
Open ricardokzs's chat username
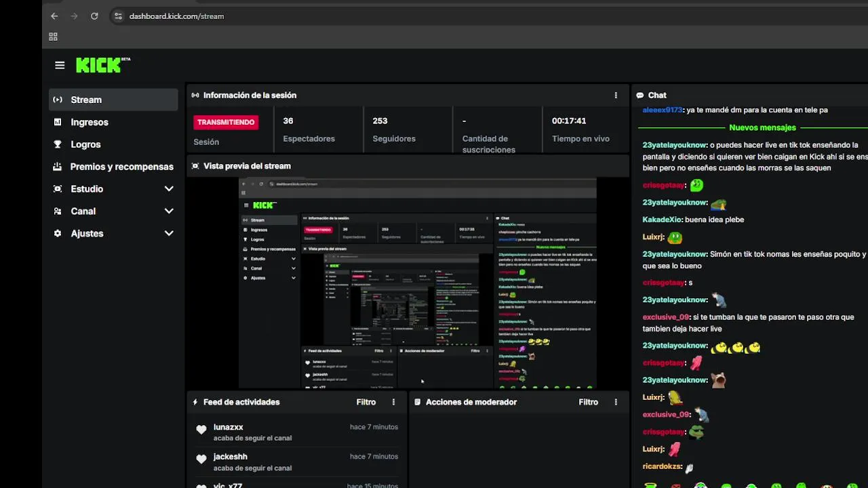coord(661,466)
